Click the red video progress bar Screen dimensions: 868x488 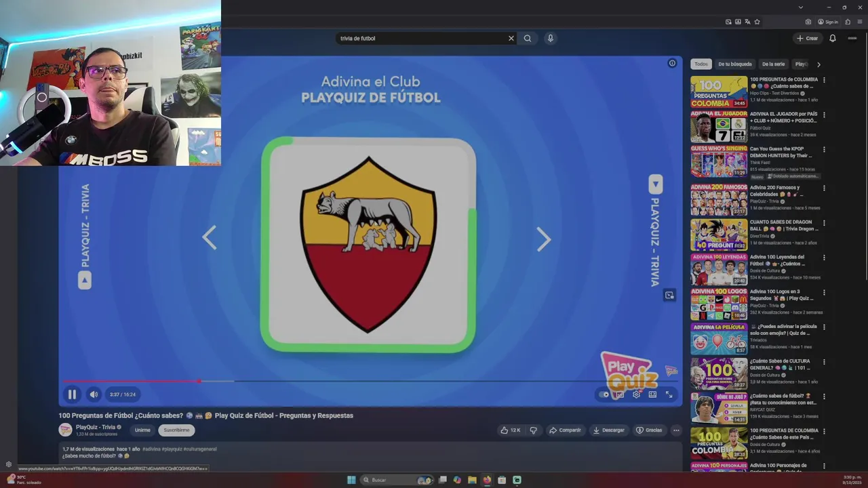[132, 381]
